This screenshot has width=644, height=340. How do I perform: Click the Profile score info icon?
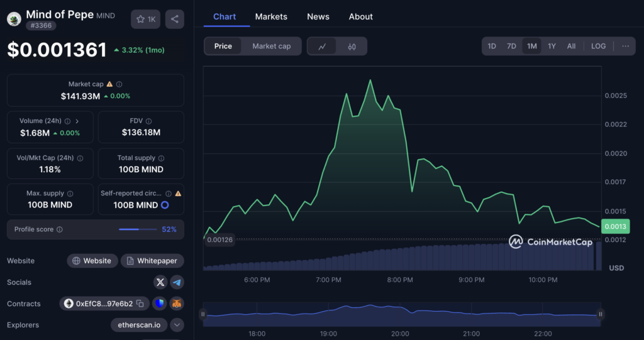[60, 229]
